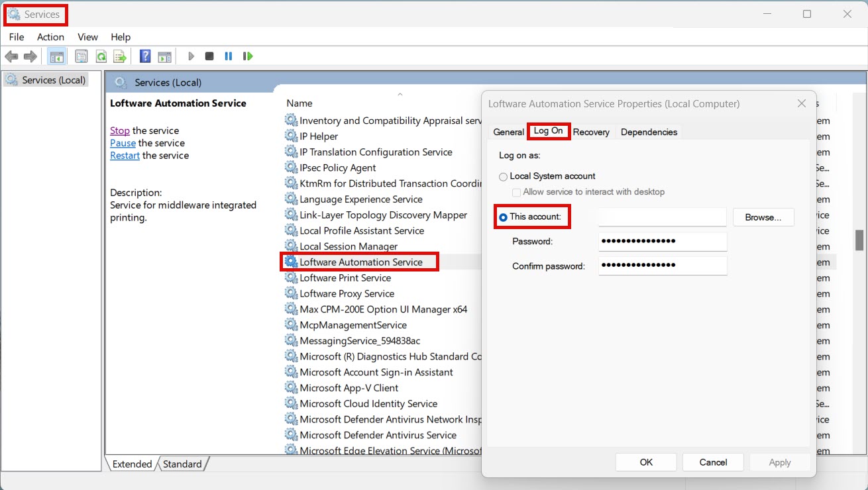Screen dimensions: 868x490
Task: Click the Properties toolbar icon
Action: 81,56
